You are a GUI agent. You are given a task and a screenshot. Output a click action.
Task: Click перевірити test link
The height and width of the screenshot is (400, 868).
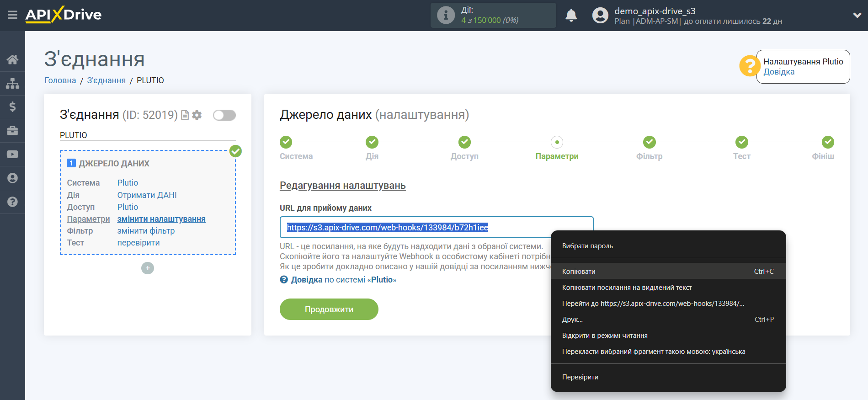[138, 243]
